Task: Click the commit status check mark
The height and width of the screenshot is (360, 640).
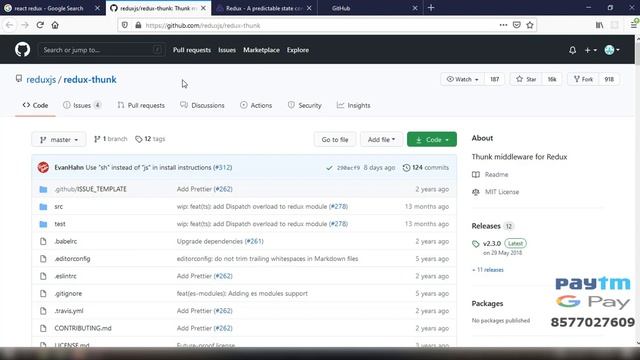Action: coord(329,168)
